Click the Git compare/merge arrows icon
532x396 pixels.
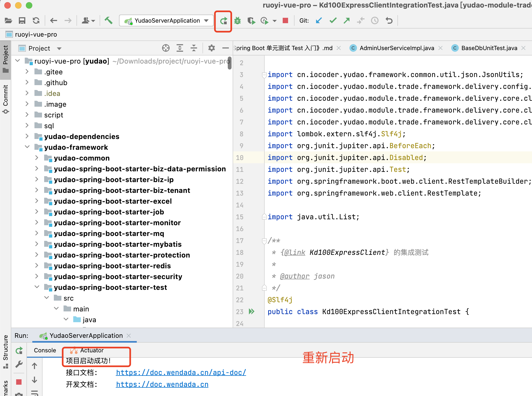pyautogui.click(x=361, y=20)
